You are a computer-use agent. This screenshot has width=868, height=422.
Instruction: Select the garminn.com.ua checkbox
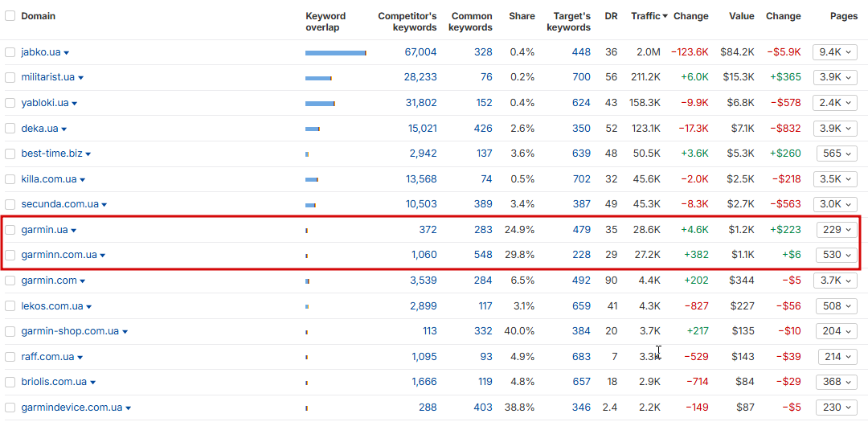tap(10, 255)
